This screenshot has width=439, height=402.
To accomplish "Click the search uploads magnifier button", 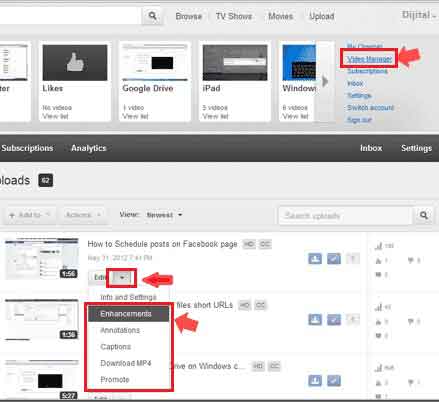I will pyautogui.click(x=424, y=215).
